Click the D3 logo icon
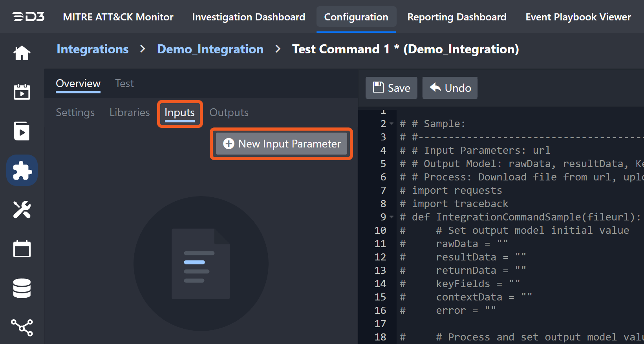Image resolution: width=644 pixels, height=344 pixels. pos(28,17)
